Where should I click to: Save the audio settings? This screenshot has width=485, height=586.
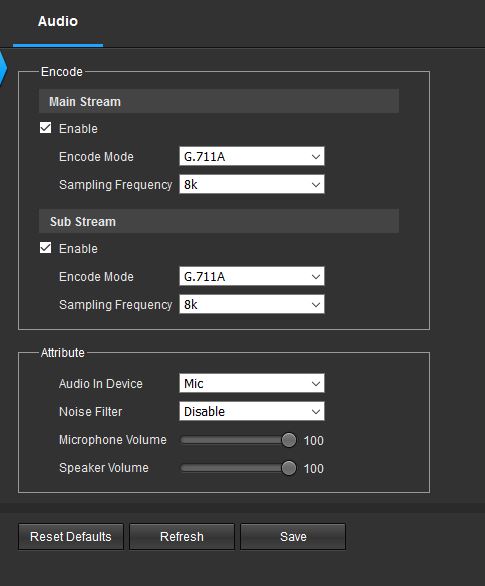tap(293, 537)
